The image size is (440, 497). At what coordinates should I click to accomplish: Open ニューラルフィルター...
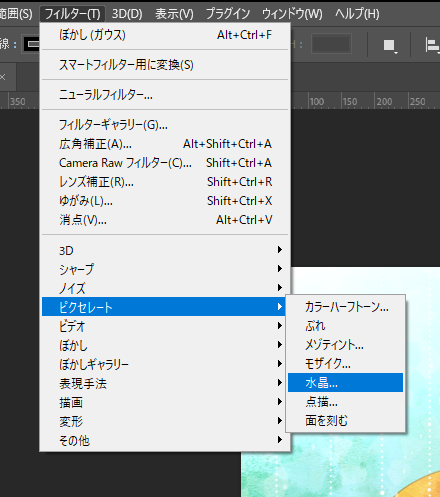coord(165,95)
